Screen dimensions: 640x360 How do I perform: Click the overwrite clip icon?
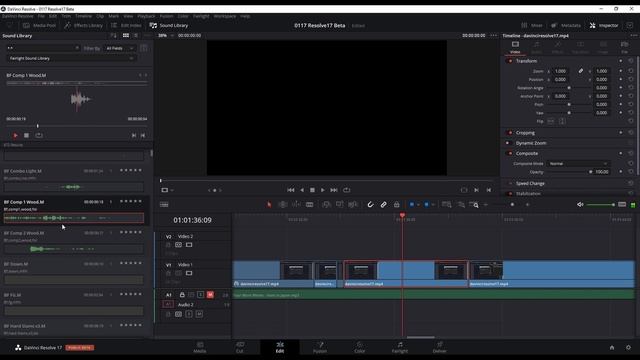340,204
